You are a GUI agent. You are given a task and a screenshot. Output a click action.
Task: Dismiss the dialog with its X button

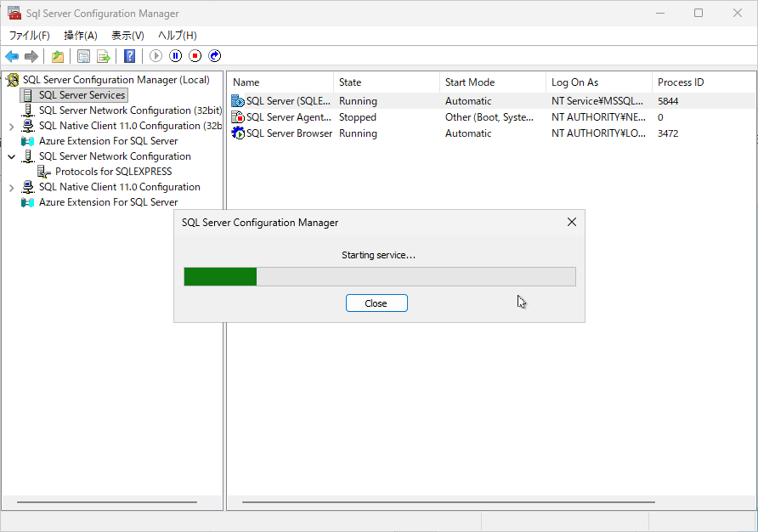[571, 222]
